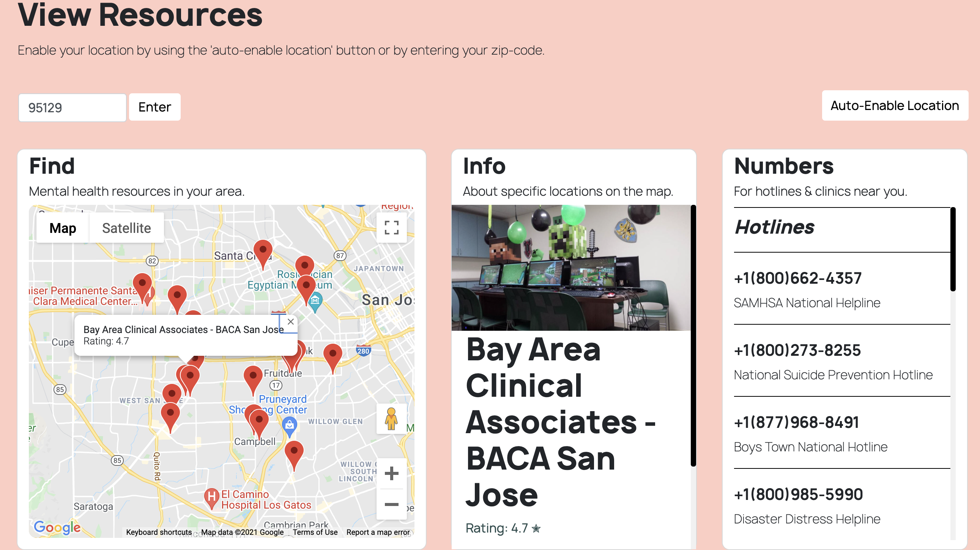Switch map to Satellite view
980x550 pixels.
pyautogui.click(x=126, y=228)
